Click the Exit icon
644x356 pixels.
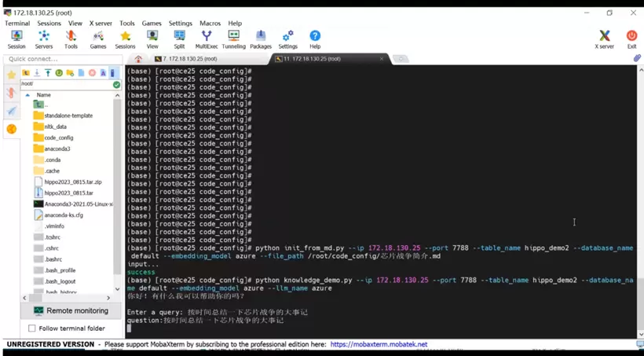[631, 39]
